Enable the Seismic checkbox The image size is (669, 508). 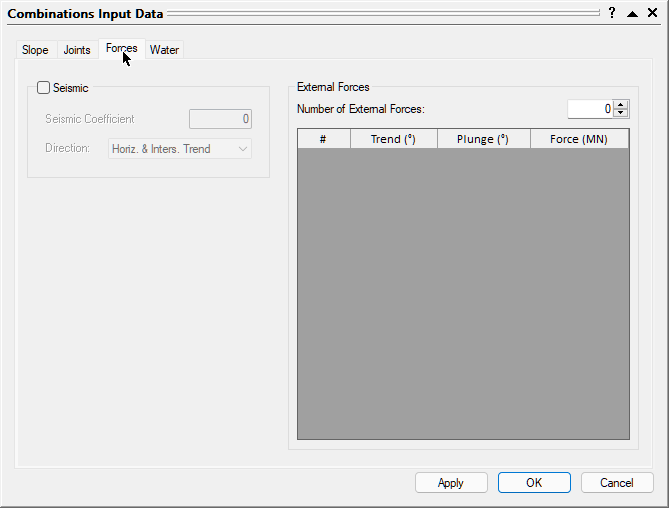[x=43, y=87]
